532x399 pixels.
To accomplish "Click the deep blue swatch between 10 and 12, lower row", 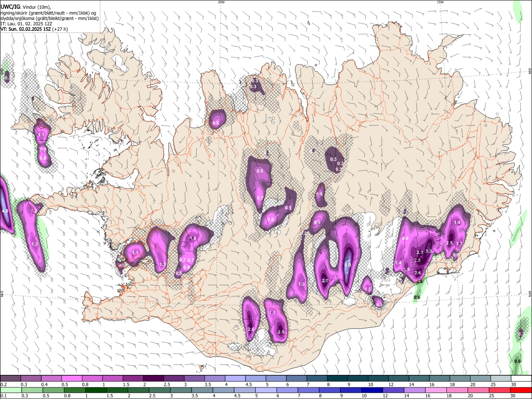I will point(372,390).
